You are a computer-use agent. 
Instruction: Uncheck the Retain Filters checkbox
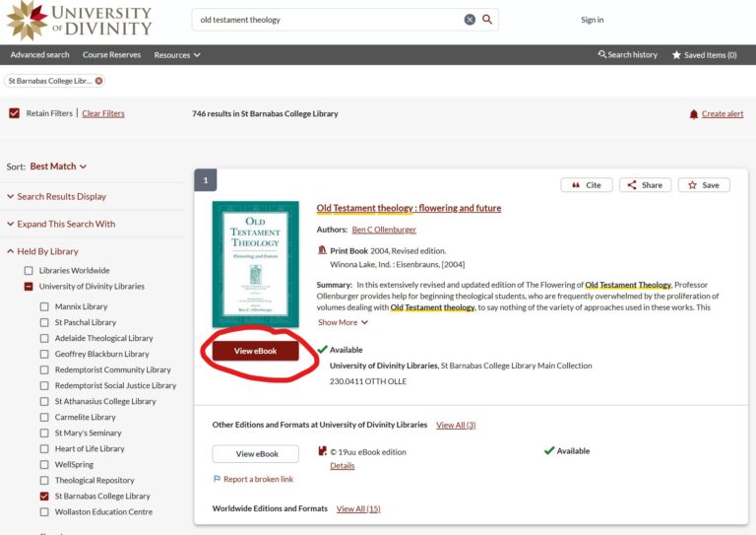(x=14, y=113)
